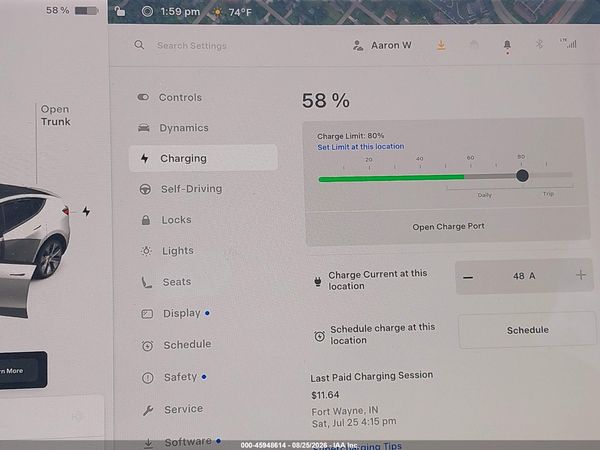Screen dimensions: 600x450
Task: Click the Software download arrow icon
Action: (148, 443)
